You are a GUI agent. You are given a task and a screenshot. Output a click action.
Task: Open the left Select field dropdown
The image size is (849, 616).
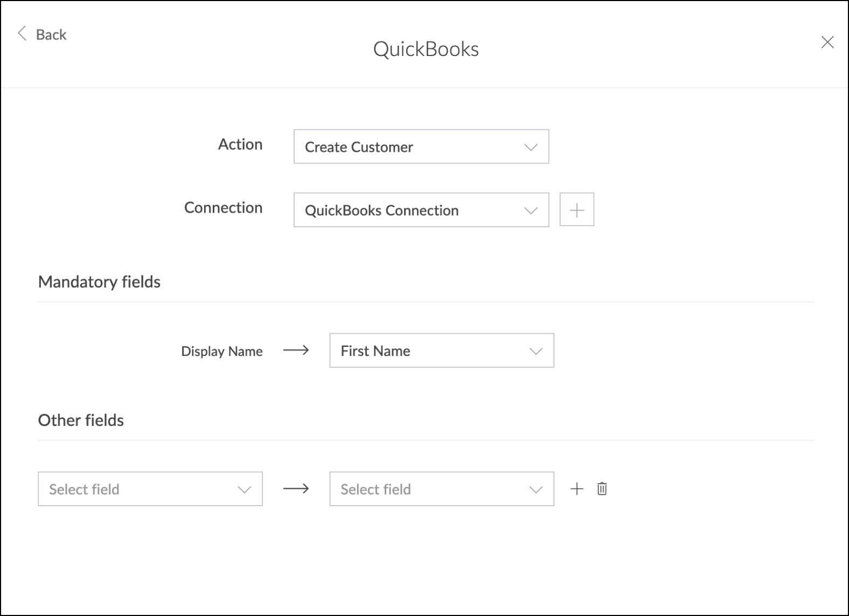coord(150,489)
